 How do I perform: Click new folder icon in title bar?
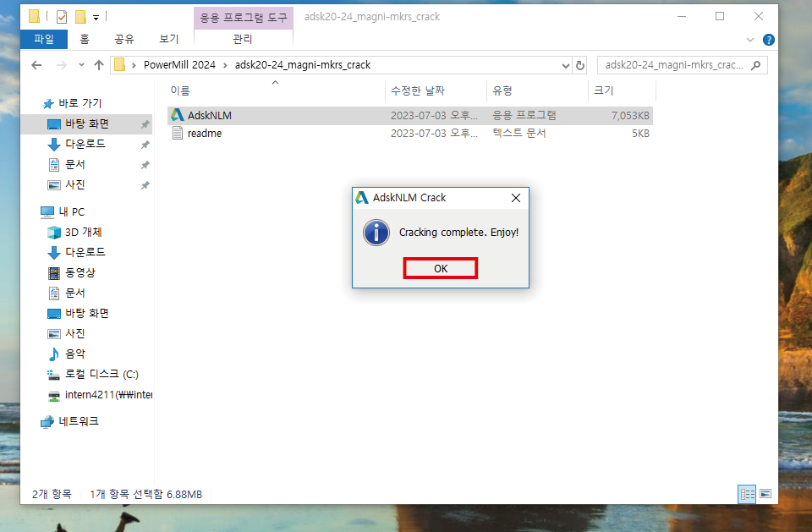coord(80,17)
